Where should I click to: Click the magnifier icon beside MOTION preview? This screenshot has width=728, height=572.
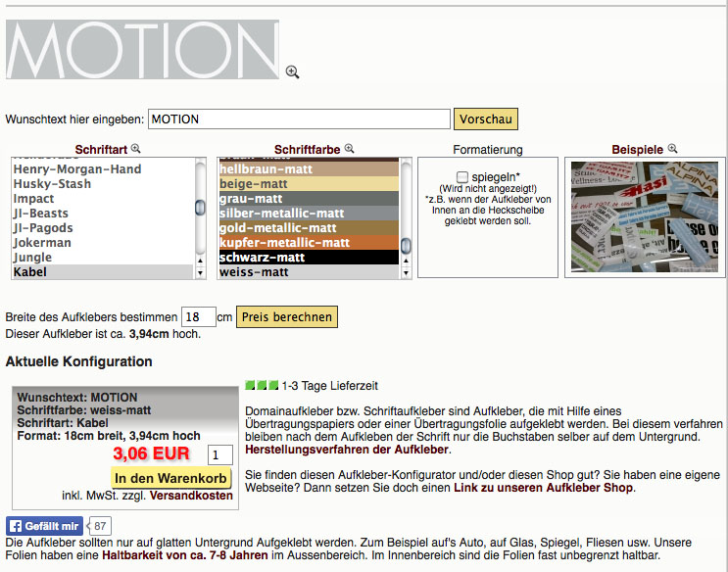292,71
